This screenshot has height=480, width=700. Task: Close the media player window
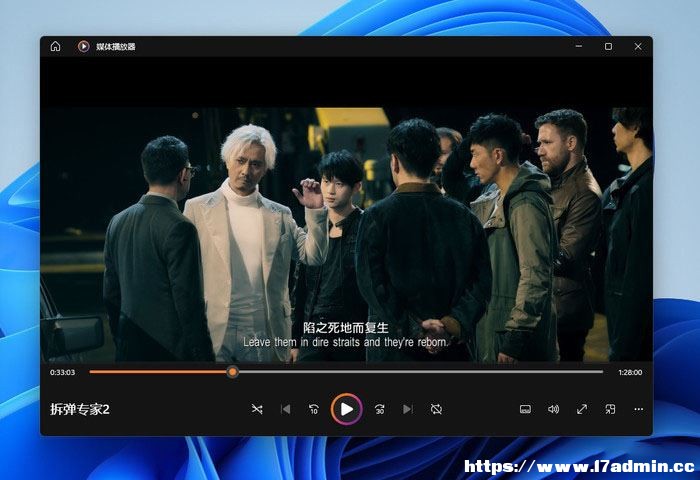coord(638,46)
